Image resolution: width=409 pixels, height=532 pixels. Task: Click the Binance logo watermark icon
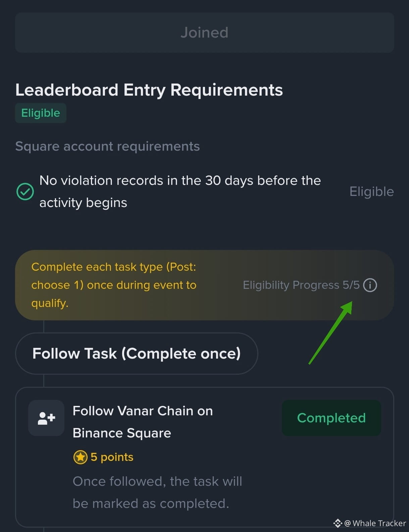click(x=337, y=523)
